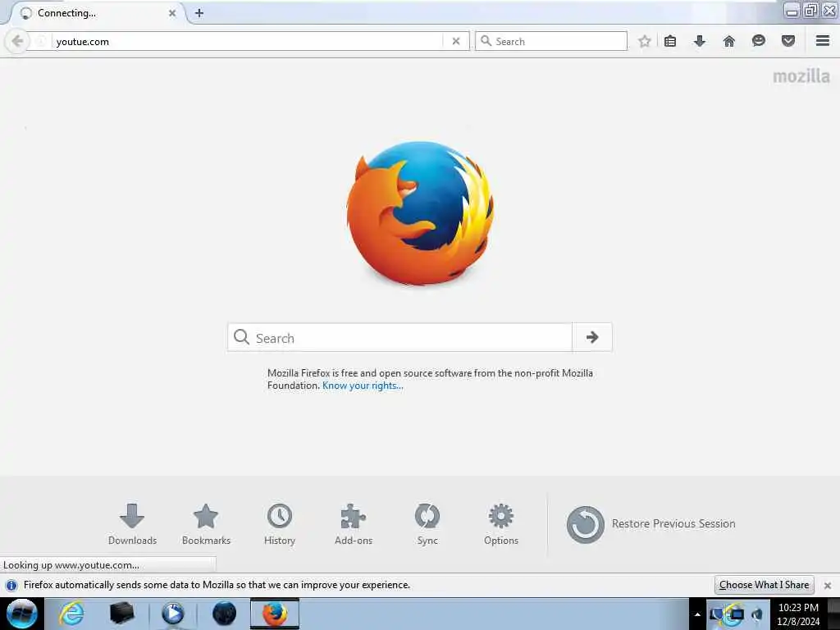
Task: Open Windows Media Player from taskbar
Action: pyautogui.click(x=172, y=614)
